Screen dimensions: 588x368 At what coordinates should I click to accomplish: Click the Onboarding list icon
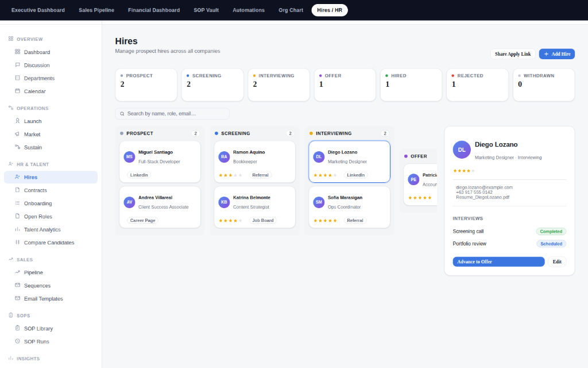(18, 203)
